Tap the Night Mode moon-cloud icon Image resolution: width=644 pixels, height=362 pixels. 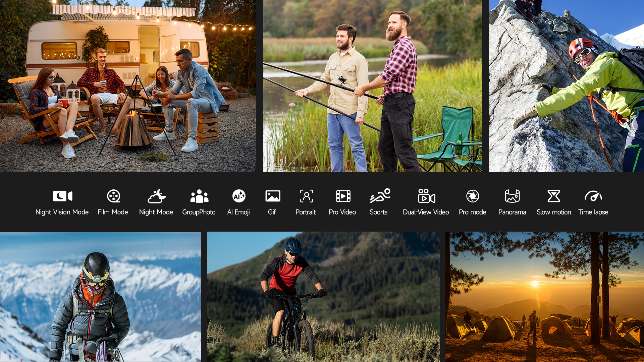tap(157, 196)
